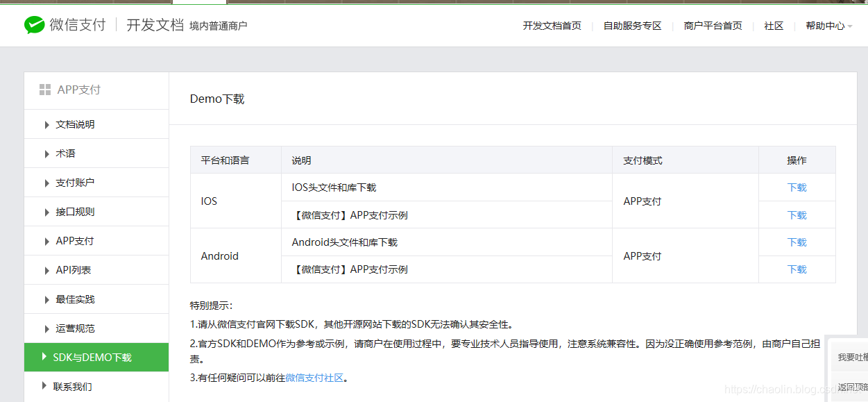Open the 【微信支付】APP支付示例 link for Android
The width and height of the screenshot is (868, 402).
[x=352, y=269]
